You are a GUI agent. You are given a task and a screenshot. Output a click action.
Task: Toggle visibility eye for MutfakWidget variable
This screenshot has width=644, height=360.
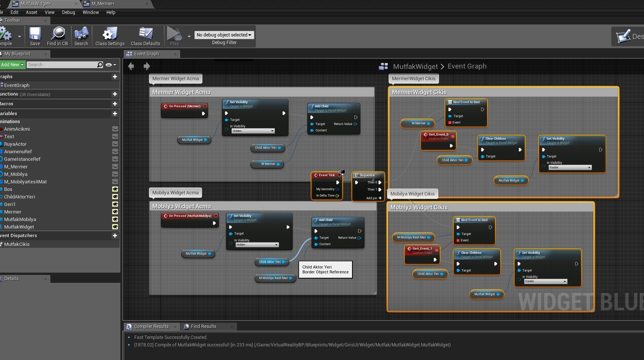[115, 227]
